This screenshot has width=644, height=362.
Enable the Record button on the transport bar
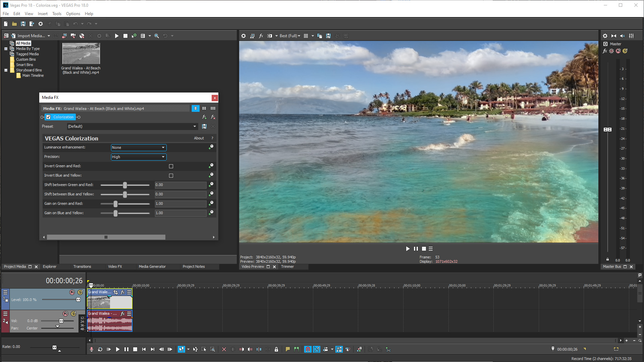coord(91,349)
